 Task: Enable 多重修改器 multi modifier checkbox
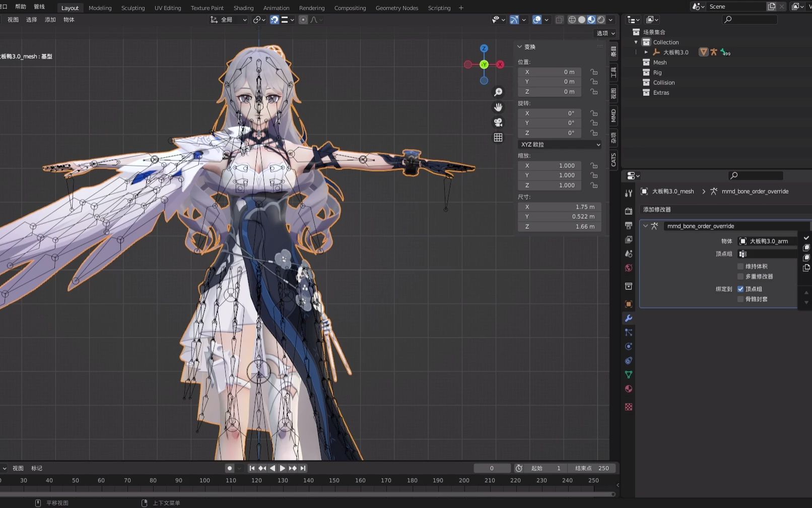(740, 276)
